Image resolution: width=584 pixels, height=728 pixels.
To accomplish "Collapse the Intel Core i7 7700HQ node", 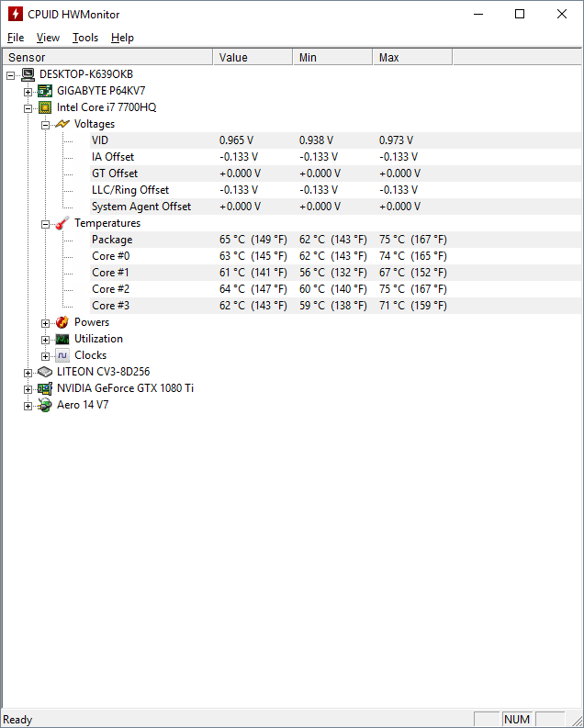I will coord(28,108).
